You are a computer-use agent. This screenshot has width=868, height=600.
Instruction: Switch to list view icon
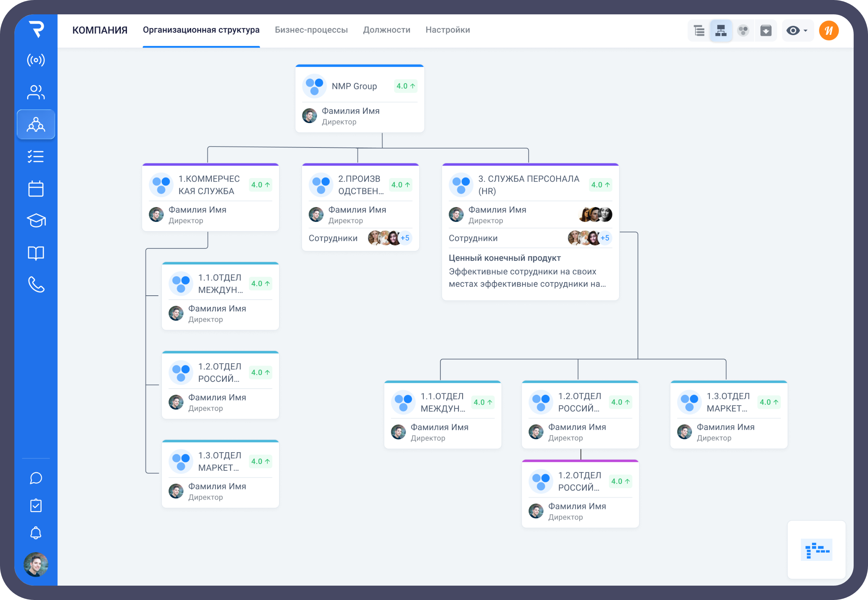pos(699,31)
